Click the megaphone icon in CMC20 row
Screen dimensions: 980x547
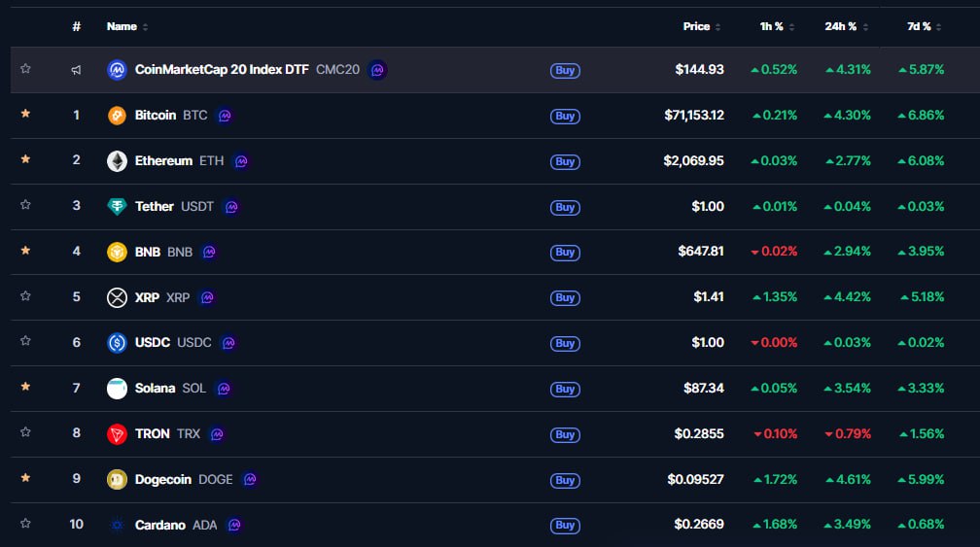click(76, 70)
